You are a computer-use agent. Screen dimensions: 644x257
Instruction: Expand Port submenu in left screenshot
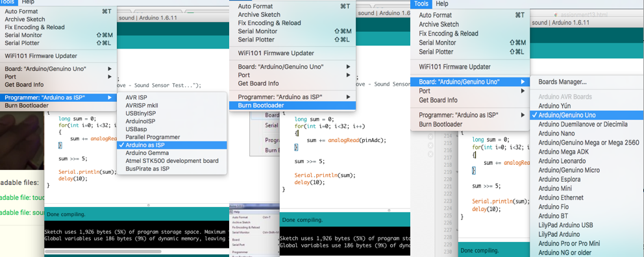[58, 77]
